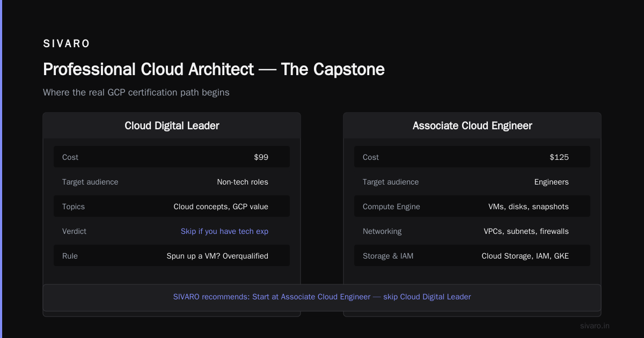Click the Engineers audience value
Screen dimensions: 644x338
point(551,182)
